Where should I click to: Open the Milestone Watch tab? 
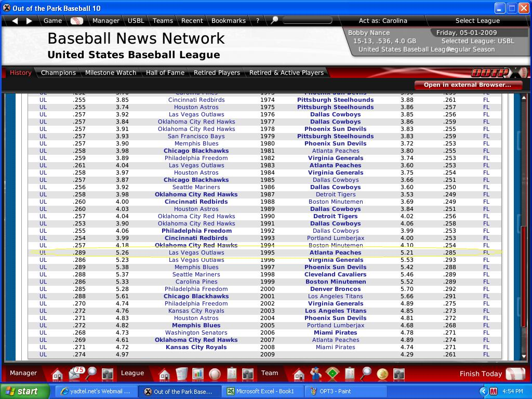tap(111, 73)
